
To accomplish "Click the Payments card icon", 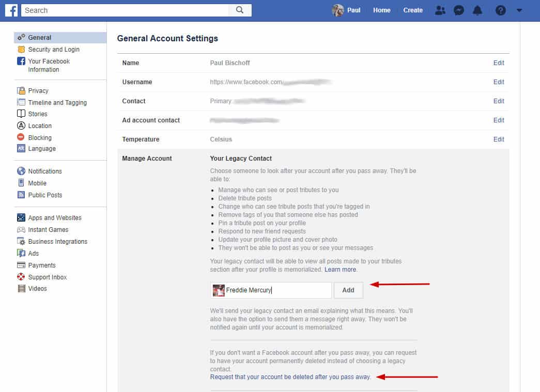I will (21, 265).
